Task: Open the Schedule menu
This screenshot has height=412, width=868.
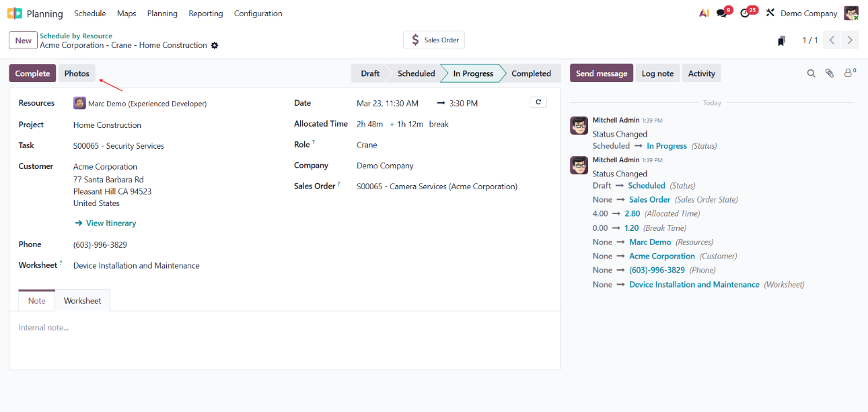Action: pos(89,13)
